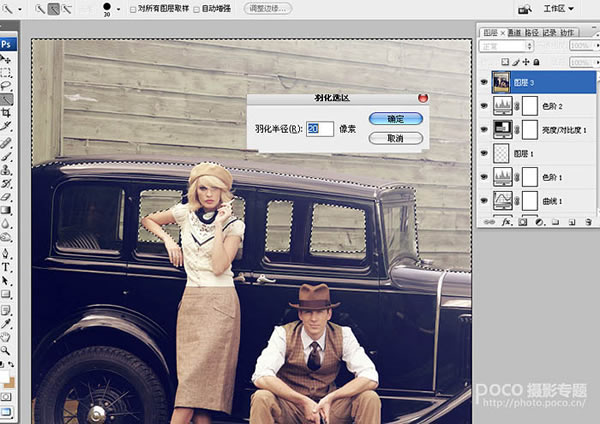Select the Hand tool
The image size is (600, 424).
(x=6, y=337)
